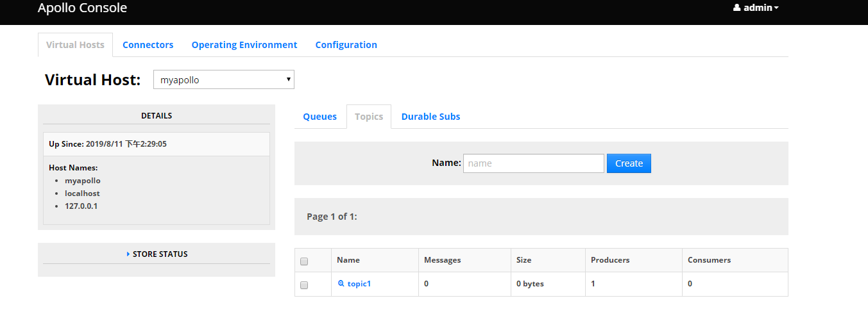Expand the STORE STATUS section arrow

128,254
